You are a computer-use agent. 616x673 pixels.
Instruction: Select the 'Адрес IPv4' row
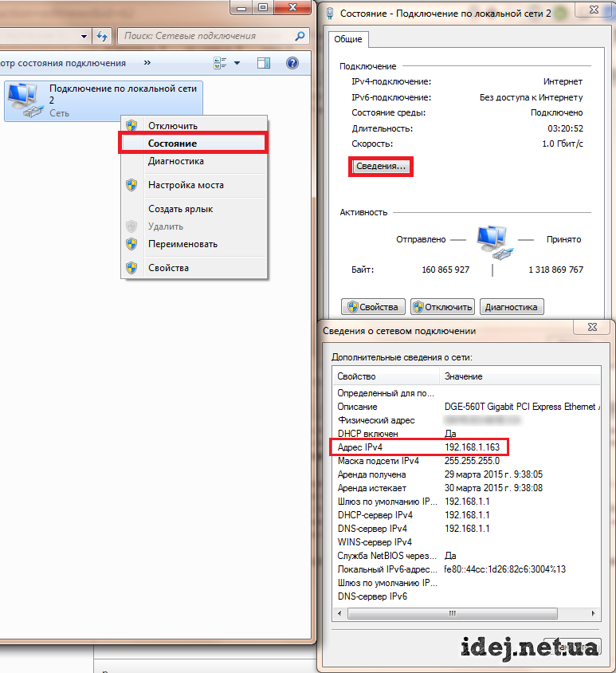[x=466, y=447]
